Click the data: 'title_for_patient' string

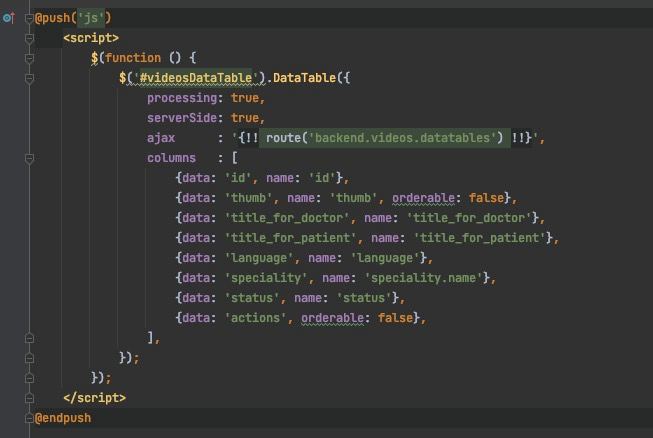[x=290, y=238]
